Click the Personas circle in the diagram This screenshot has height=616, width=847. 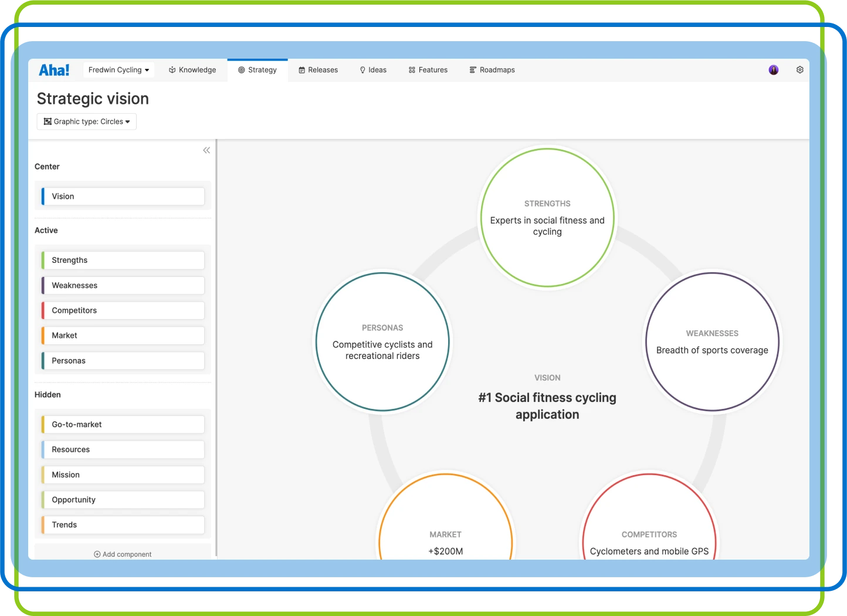pyautogui.click(x=382, y=342)
